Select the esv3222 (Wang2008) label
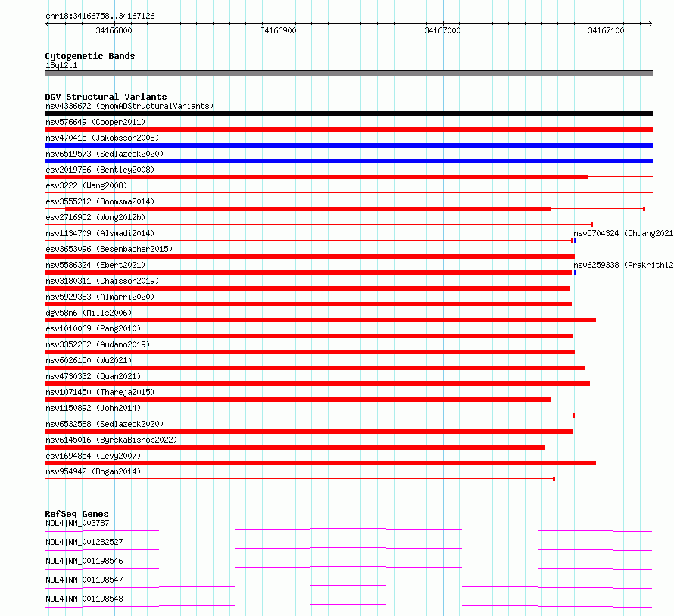674x616 pixels. (x=86, y=185)
